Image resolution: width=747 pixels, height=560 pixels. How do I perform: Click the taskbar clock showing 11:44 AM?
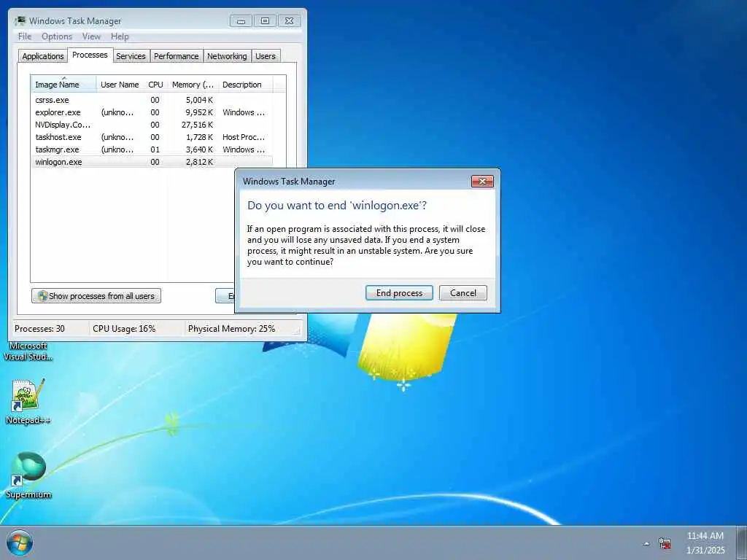tap(705, 542)
